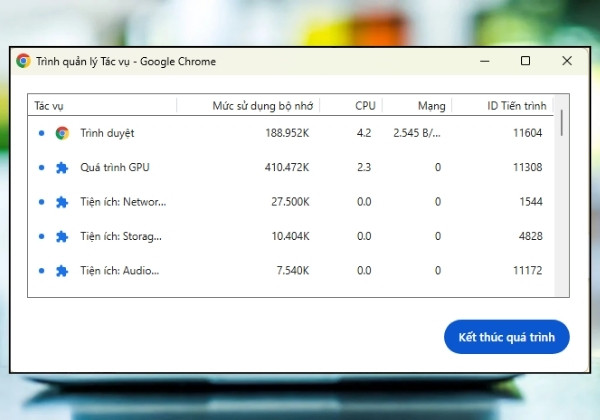Click the puzzle icon beside Tiện ích: Networ...
This screenshot has height=420, width=600.
click(62, 202)
